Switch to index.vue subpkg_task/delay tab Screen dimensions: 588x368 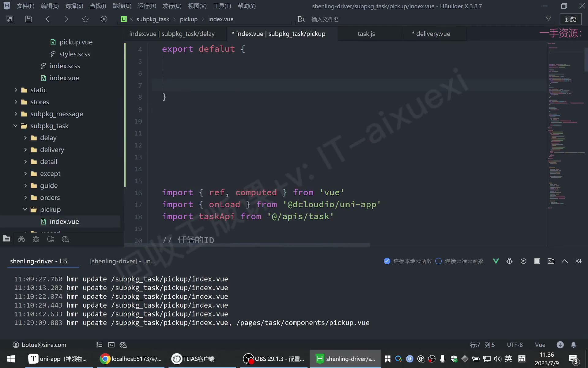[x=172, y=34]
